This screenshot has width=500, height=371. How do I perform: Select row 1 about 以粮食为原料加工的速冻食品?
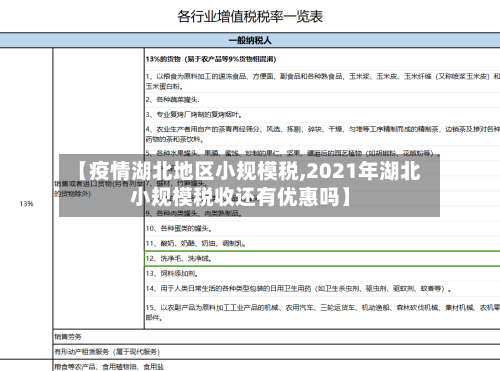click(x=322, y=81)
